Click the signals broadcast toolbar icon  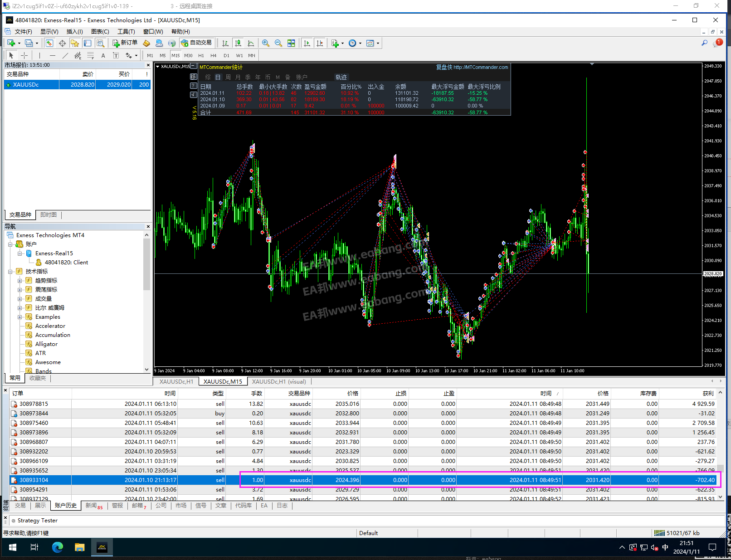tap(172, 43)
